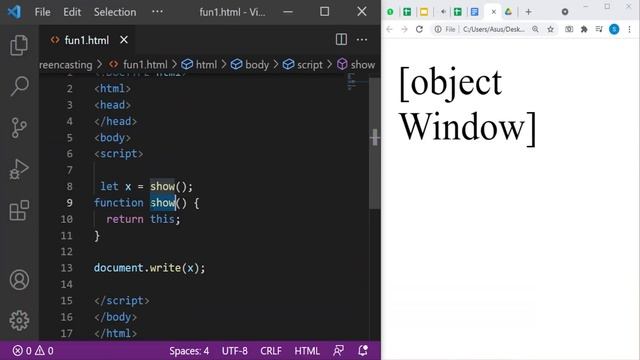This screenshot has height=360, width=640.
Task: Click on 'return this;' code line
Action: (143, 219)
